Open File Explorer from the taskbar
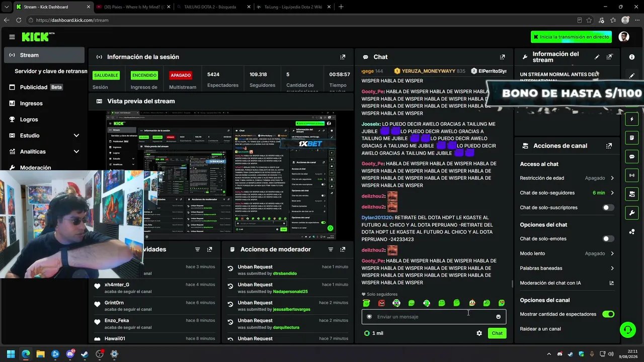The width and height of the screenshot is (644, 362). [40, 354]
